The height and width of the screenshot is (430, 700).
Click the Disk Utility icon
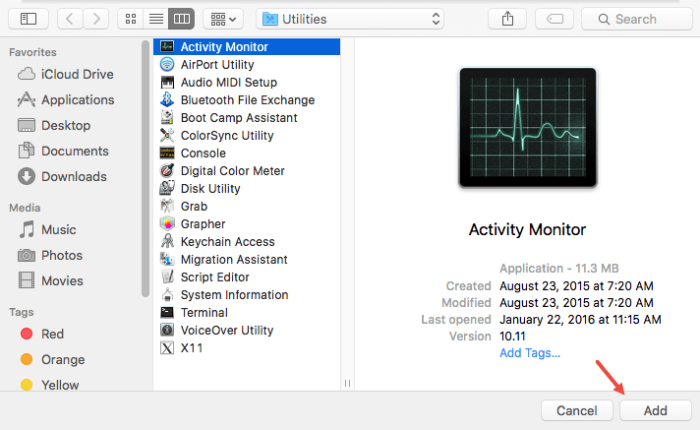coord(167,188)
